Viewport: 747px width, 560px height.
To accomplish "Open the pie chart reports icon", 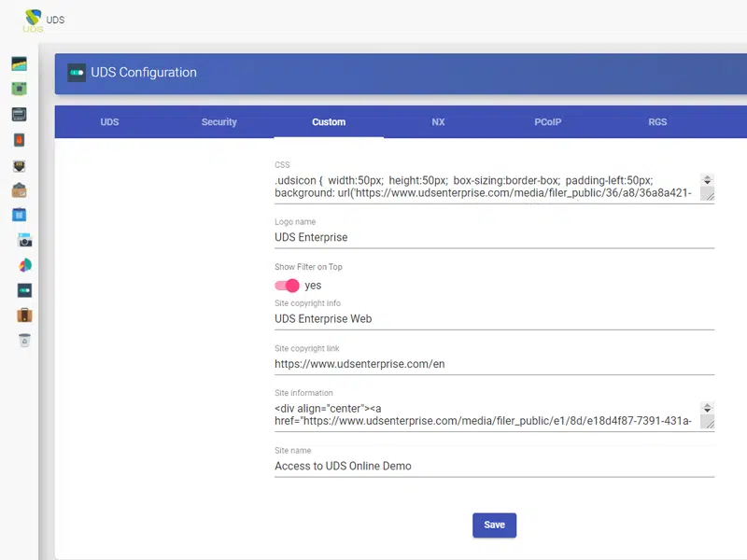I will coord(25,265).
